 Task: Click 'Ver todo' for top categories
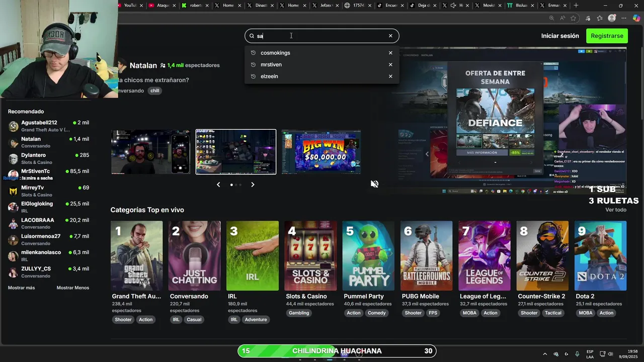point(616,210)
